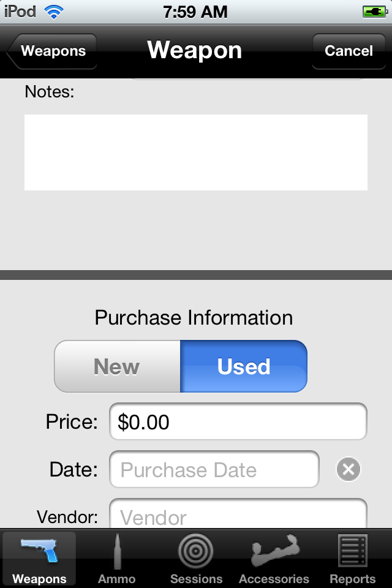This screenshot has height=588, width=392.
Task: Open the Ammo bullet icon
Action: [x=118, y=557]
